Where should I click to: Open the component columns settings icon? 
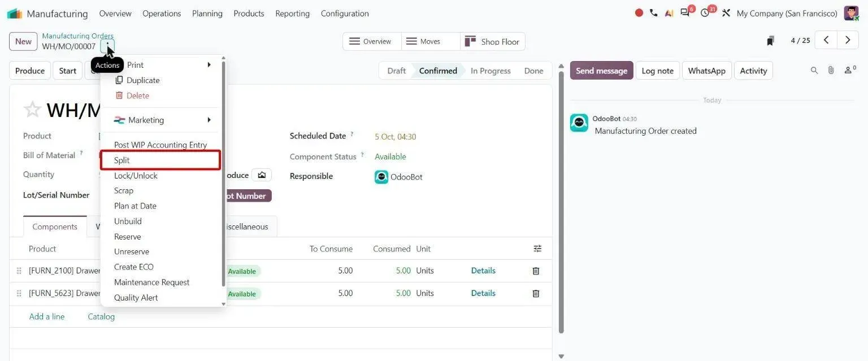click(x=537, y=249)
